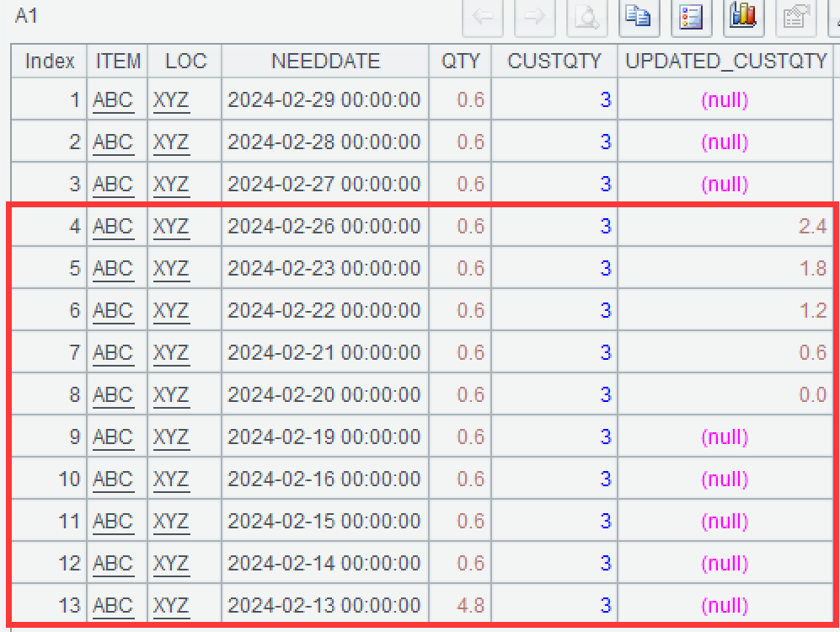Open the XYZ link in row 13
This screenshot has width=840, height=632.
tap(171, 606)
